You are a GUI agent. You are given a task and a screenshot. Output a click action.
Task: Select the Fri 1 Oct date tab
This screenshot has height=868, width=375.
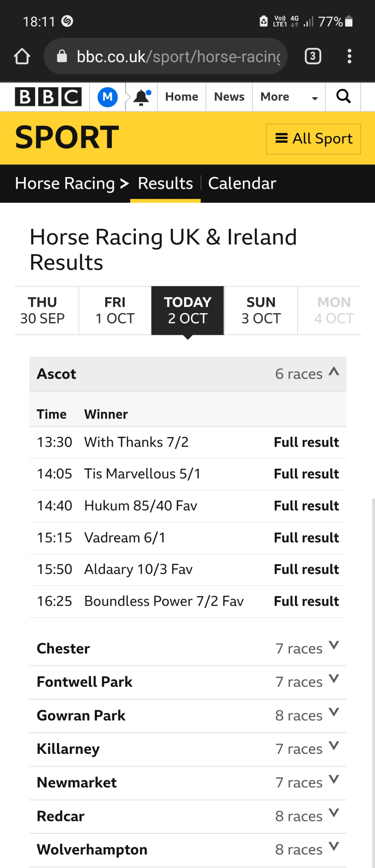tap(115, 311)
